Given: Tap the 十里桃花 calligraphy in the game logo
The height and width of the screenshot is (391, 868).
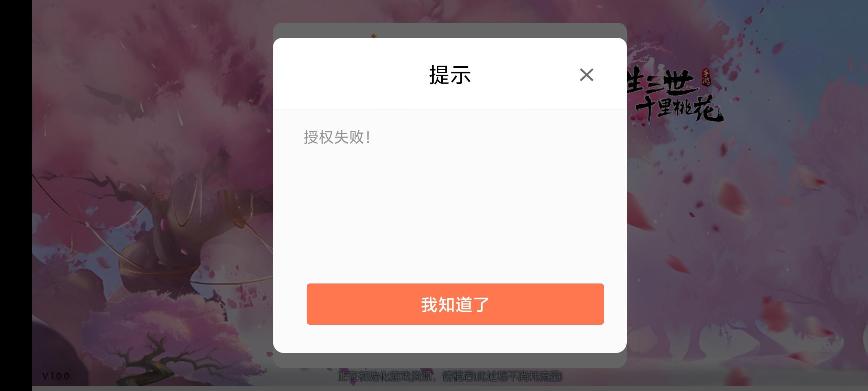Looking at the screenshot, I should pos(679,108).
